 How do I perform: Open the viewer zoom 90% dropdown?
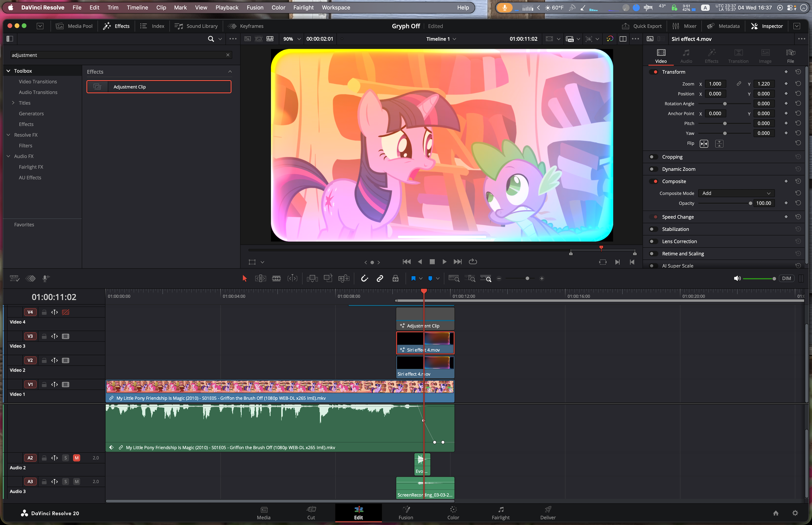coord(292,39)
